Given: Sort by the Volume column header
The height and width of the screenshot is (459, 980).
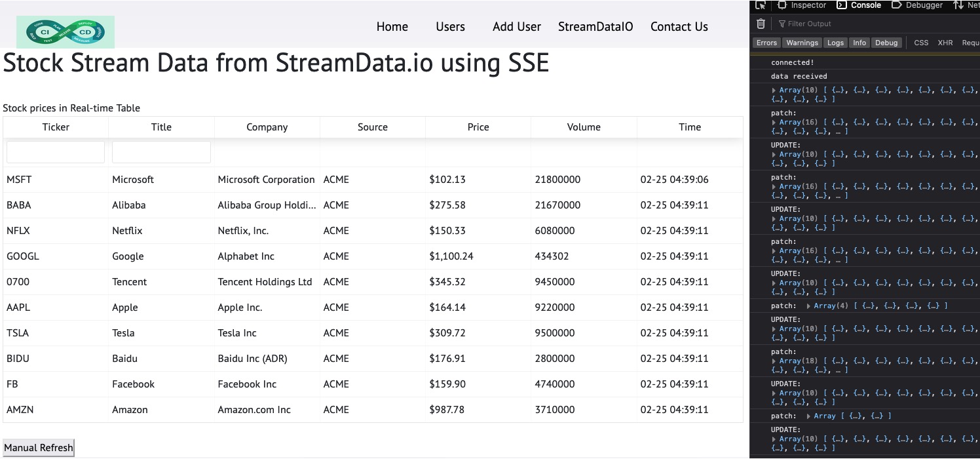Looking at the screenshot, I should 584,127.
